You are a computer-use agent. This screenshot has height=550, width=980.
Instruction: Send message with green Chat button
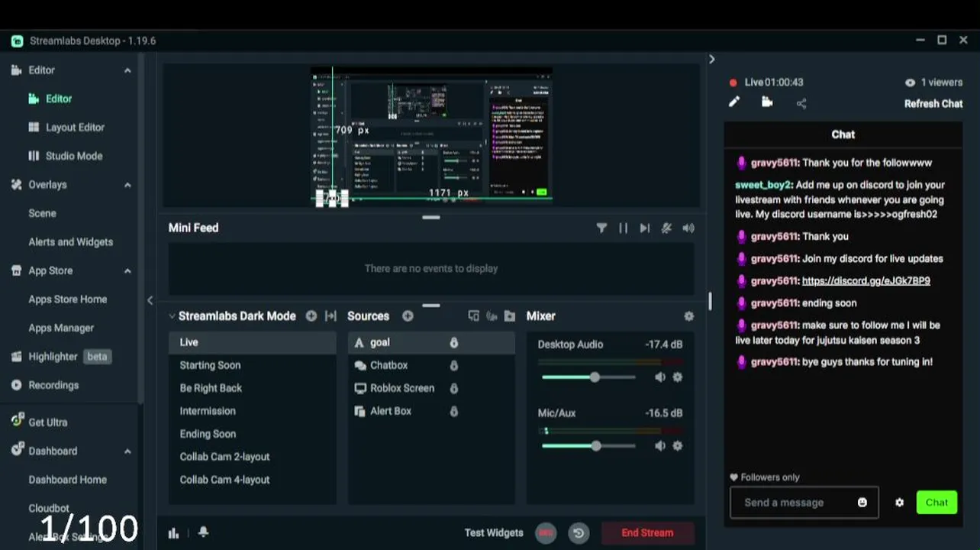(x=936, y=503)
